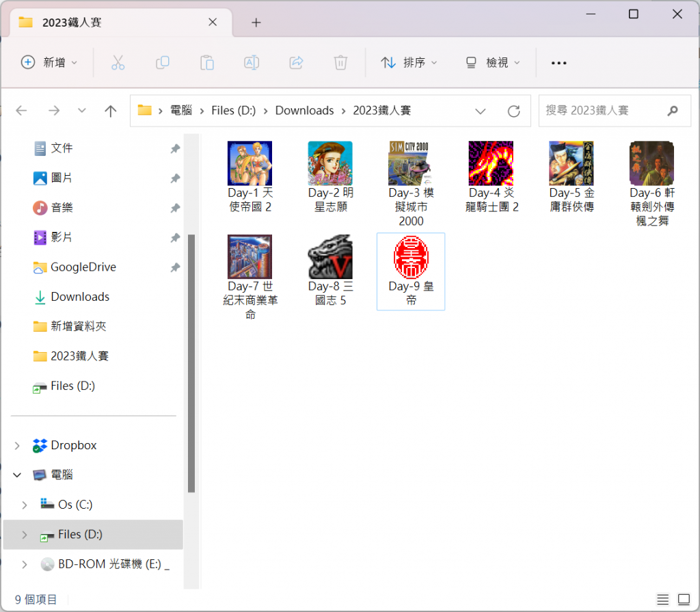The width and height of the screenshot is (700, 612).
Task: Unpin 影片 using its pin icon
Action: point(175,238)
